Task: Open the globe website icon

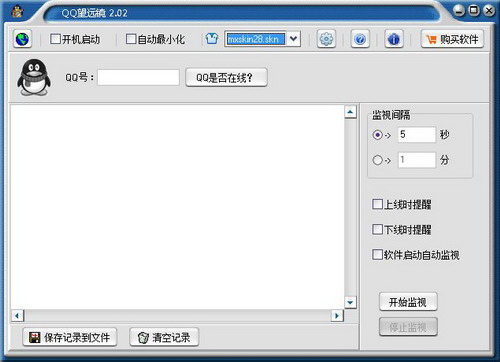Action: point(22,39)
